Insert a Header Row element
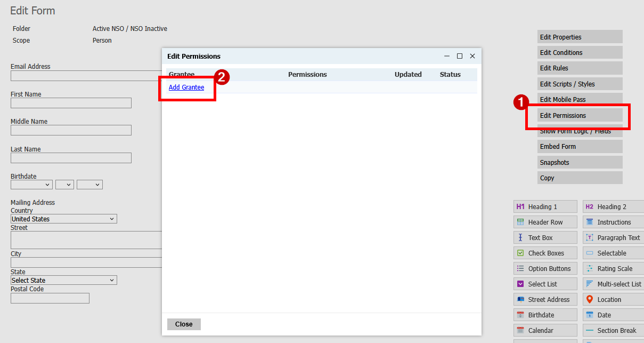This screenshot has width=644, height=343. click(545, 222)
